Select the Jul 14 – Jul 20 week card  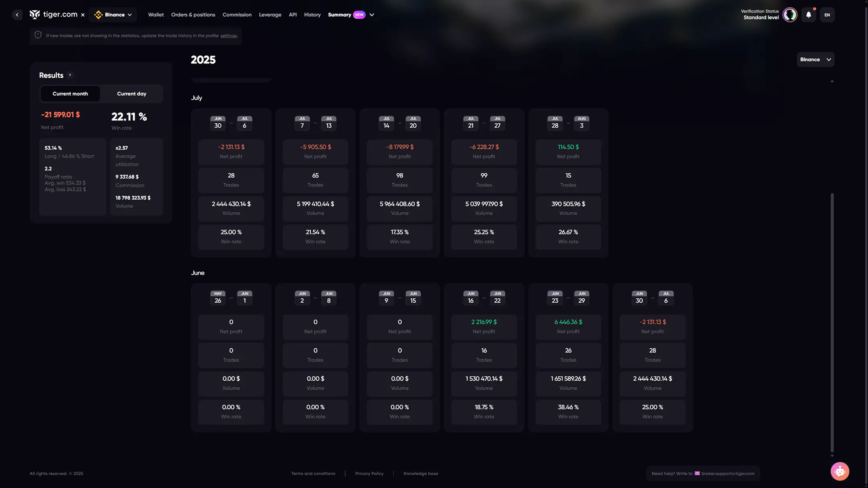pos(399,183)
